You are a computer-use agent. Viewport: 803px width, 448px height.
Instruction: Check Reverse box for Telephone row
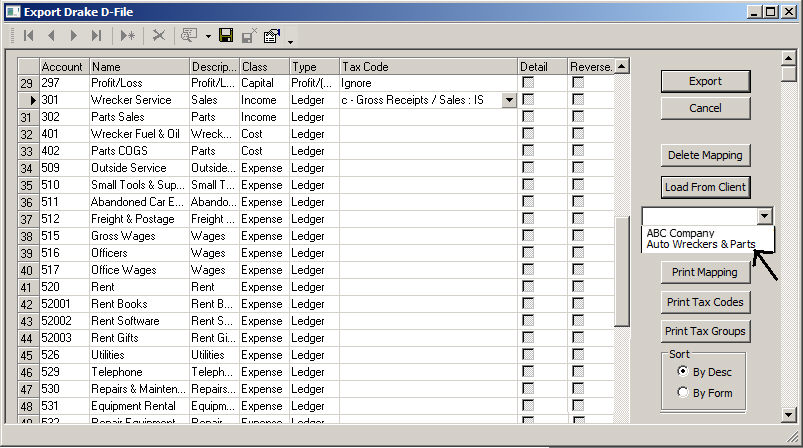pyautogui.click(x=578, y=371)
